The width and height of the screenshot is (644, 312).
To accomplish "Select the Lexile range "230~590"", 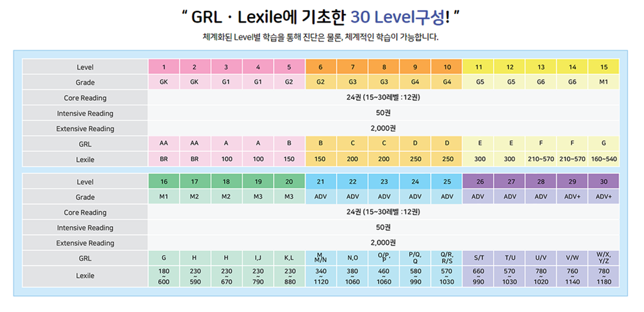I will 195,277.
